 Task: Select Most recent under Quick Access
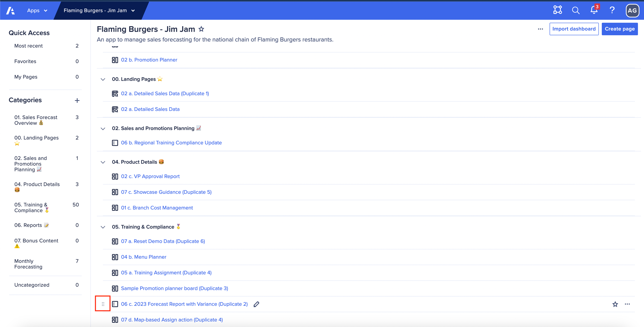pos(28,46)
